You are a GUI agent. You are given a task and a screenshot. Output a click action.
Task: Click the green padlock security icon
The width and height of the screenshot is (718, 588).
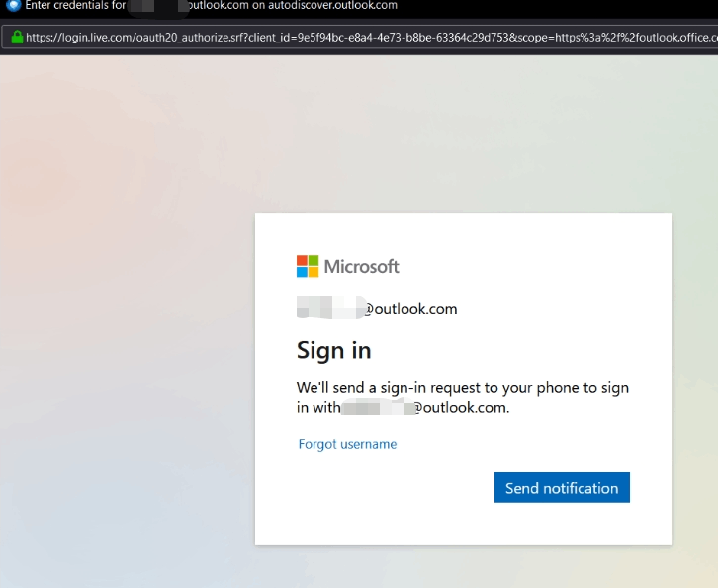click(17, 38)
